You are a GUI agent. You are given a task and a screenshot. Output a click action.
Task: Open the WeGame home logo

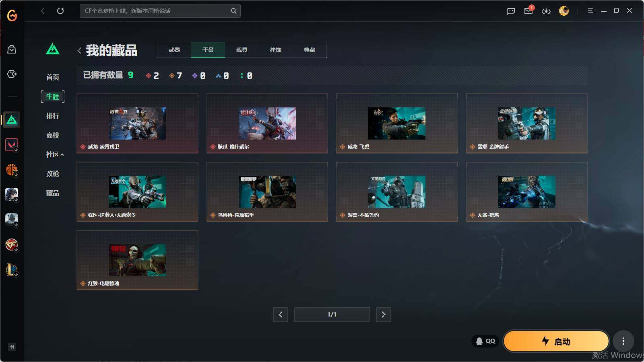12,15
